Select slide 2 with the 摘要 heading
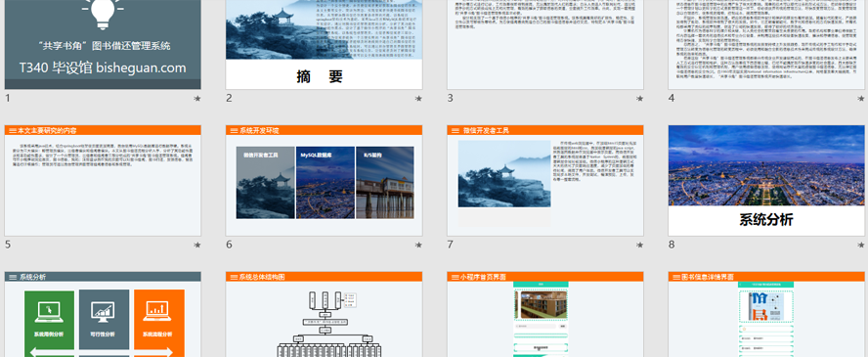 pyautogui.click(x=324, y=44)
